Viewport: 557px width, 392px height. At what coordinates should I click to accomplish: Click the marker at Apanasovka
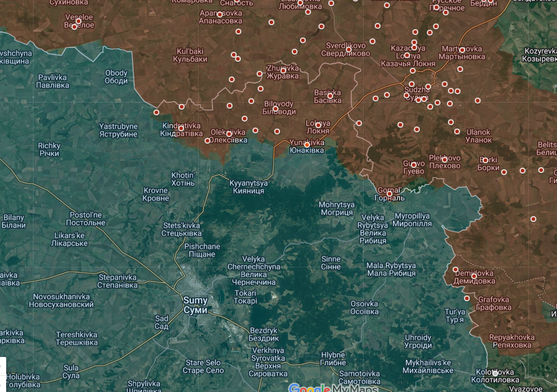click(x=220, y=14)
